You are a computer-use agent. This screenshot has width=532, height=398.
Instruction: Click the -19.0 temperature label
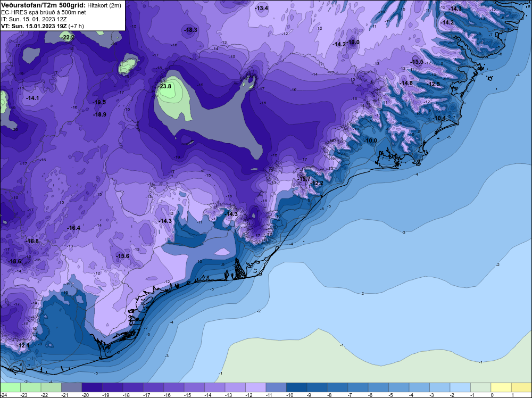[353, 42]
